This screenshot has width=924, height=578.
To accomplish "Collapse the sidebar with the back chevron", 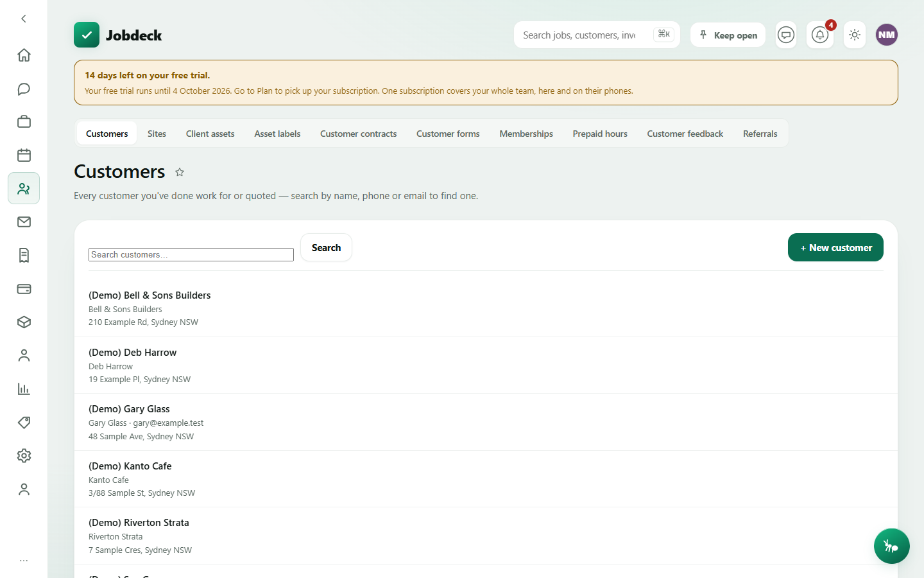I will 24,19.
